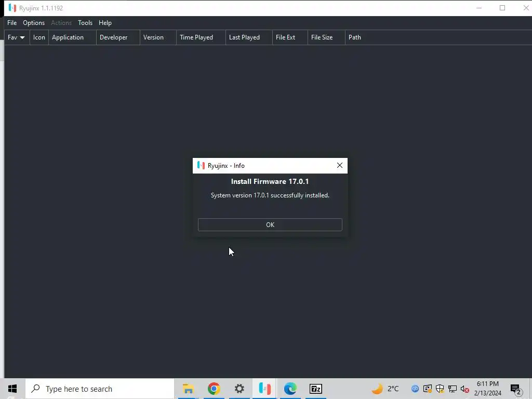532x399 pixels.
Task: Open Windows Security shield tray icon
Action: (x=440, y=389)
